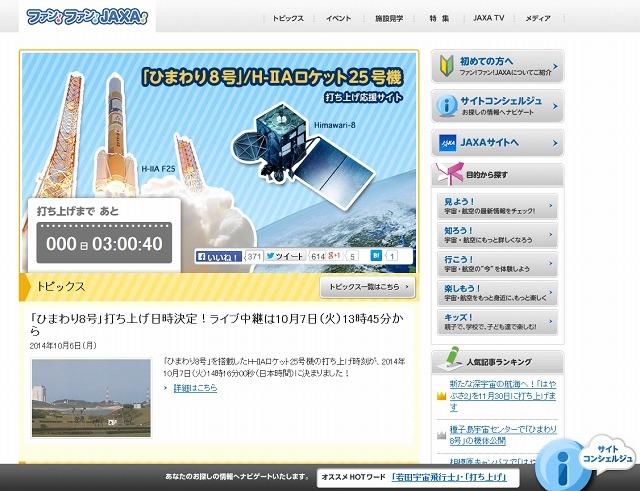Open the イベント menu item
This screenshot has width=640, height=491.
pyautogui.click(x=338, y=18)
